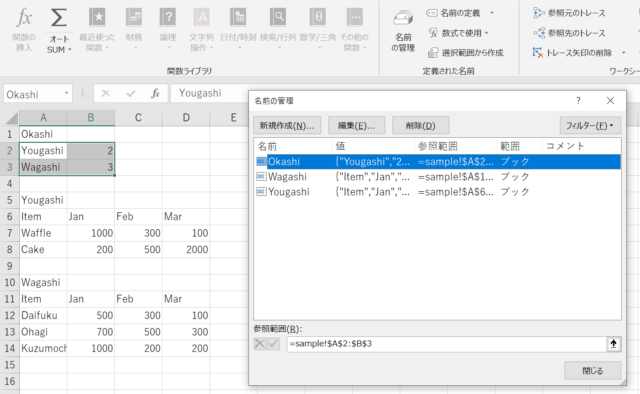
Task: Click Trace Dependents (参照先のトレース)
Action: click(x=569, y=33)
